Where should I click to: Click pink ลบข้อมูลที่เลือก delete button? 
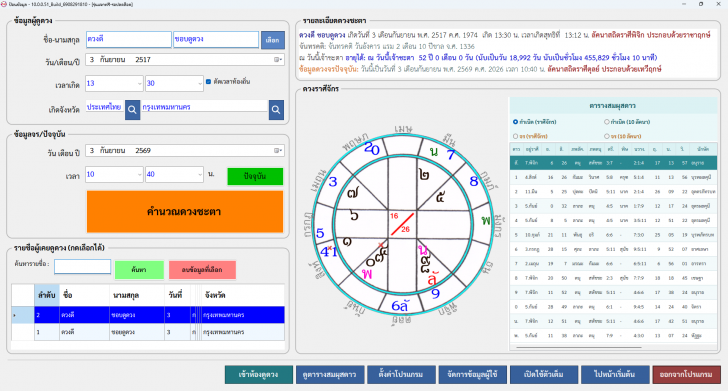point(202,269)
